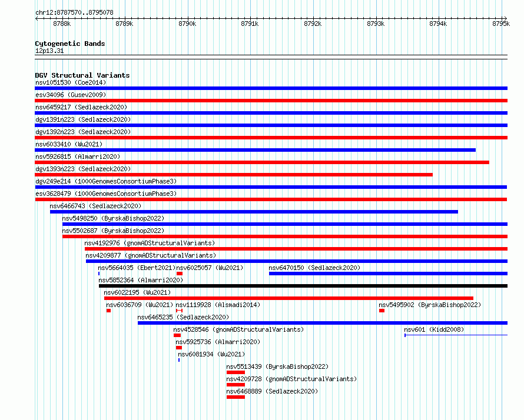Click the nsv6470150 (Sedlazeck2020) label
Screen dimensions: 524x420
(314, 268)
